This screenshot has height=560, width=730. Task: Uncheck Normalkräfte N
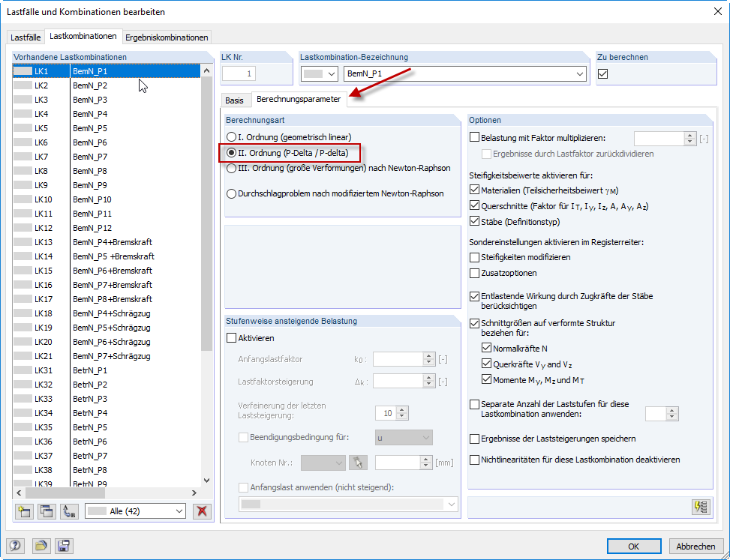486,349
